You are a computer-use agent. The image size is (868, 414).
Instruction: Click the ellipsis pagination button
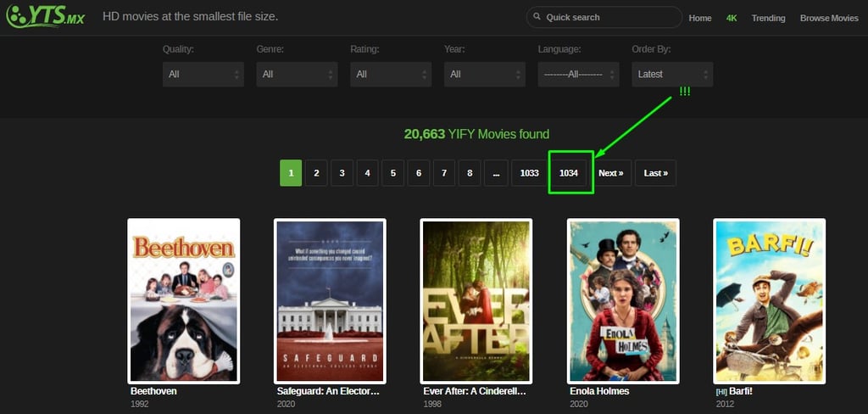(496, 173)
